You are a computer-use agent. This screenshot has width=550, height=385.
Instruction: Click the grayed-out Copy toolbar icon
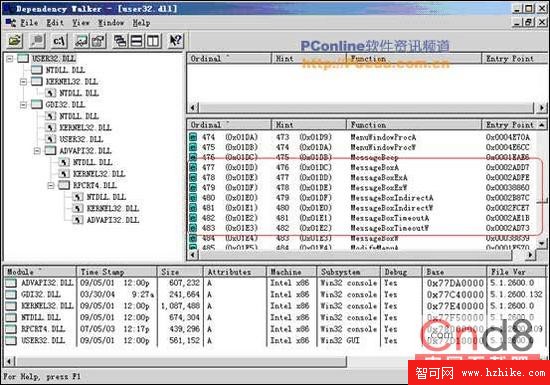[37, 41]
